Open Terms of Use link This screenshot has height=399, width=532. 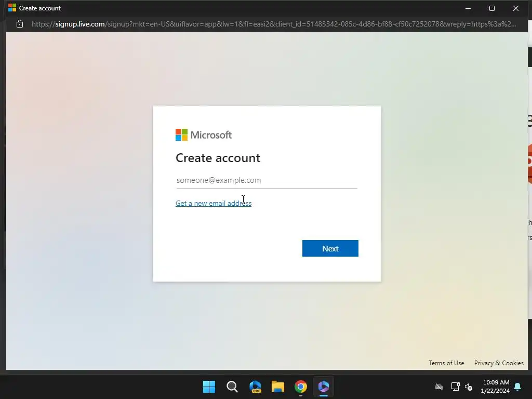(x=446, y=363)
